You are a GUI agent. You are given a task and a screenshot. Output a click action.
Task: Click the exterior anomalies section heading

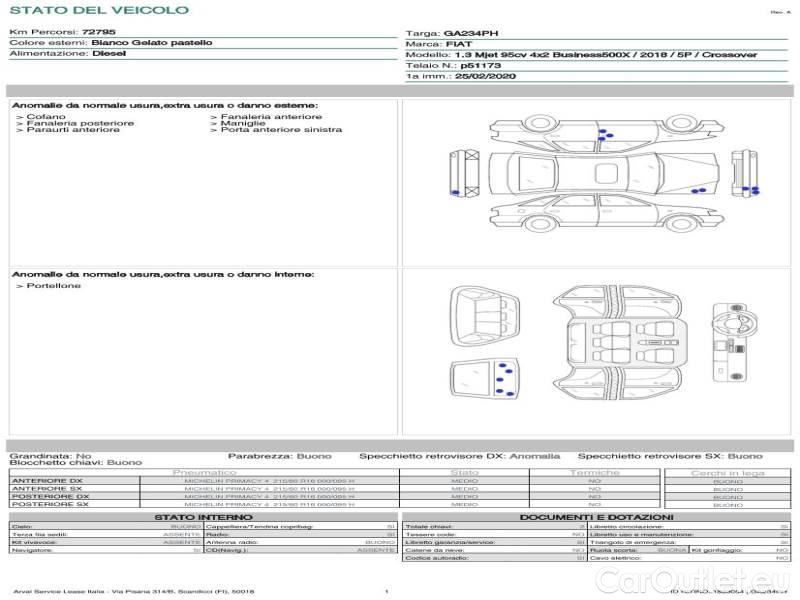tap(165, 105)
